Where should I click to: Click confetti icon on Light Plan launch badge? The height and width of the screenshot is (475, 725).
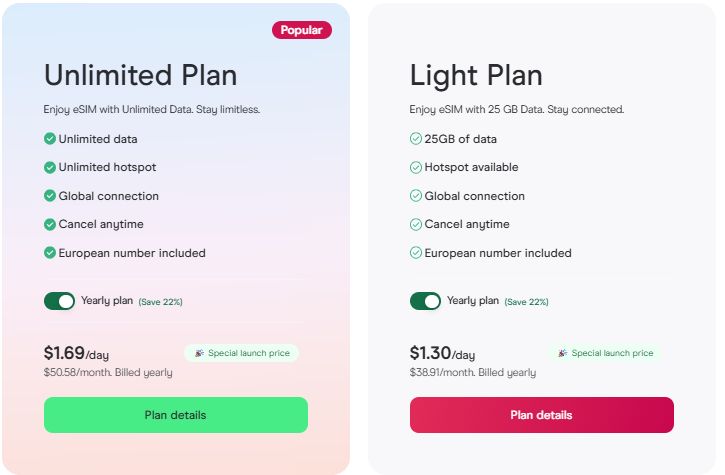(563, 353)
